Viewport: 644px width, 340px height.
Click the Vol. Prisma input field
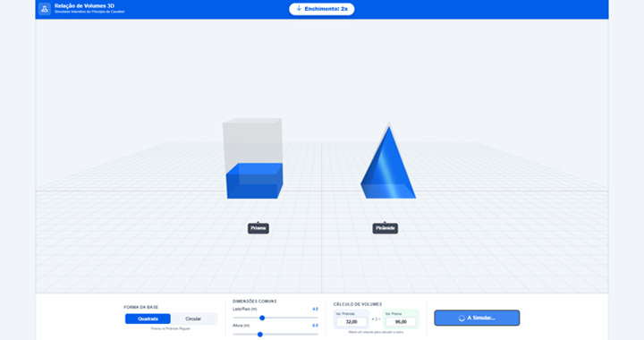coord(401,322)
